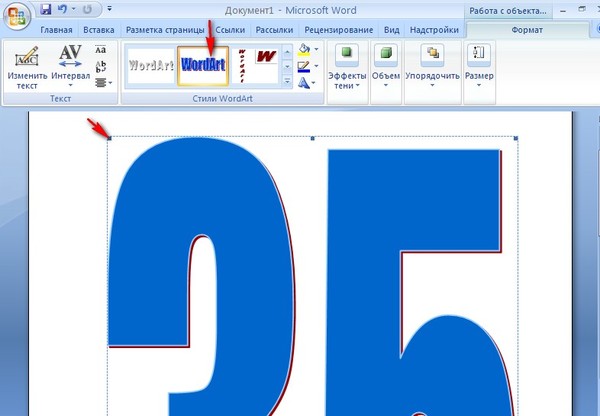Open the Разметка страницы tab

tap(165, 30)
